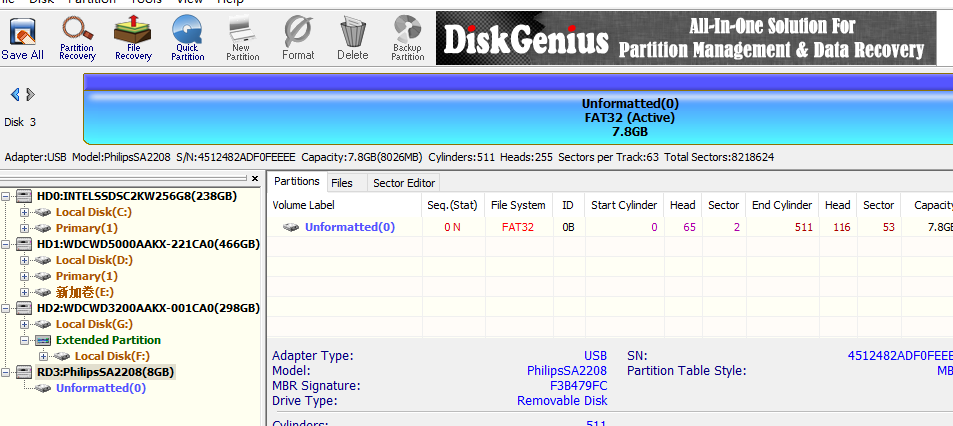Viewport: 953px width, 426px height.
Task: Collapse the RD3 PhilipsSA2208 node
Action: point(6,372)
